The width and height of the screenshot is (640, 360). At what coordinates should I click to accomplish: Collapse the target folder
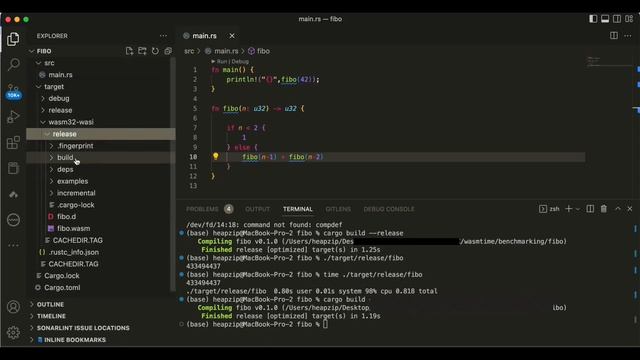(39, 87)
